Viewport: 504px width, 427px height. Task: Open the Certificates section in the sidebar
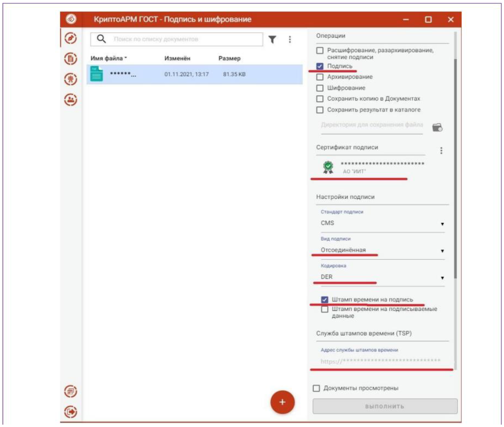pos(71,79)
